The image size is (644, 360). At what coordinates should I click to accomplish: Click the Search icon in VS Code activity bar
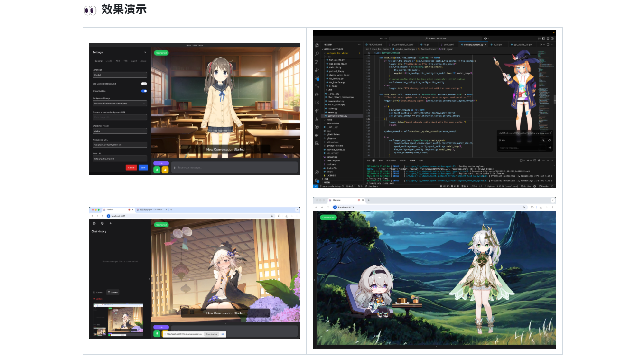tap(317, 54)
